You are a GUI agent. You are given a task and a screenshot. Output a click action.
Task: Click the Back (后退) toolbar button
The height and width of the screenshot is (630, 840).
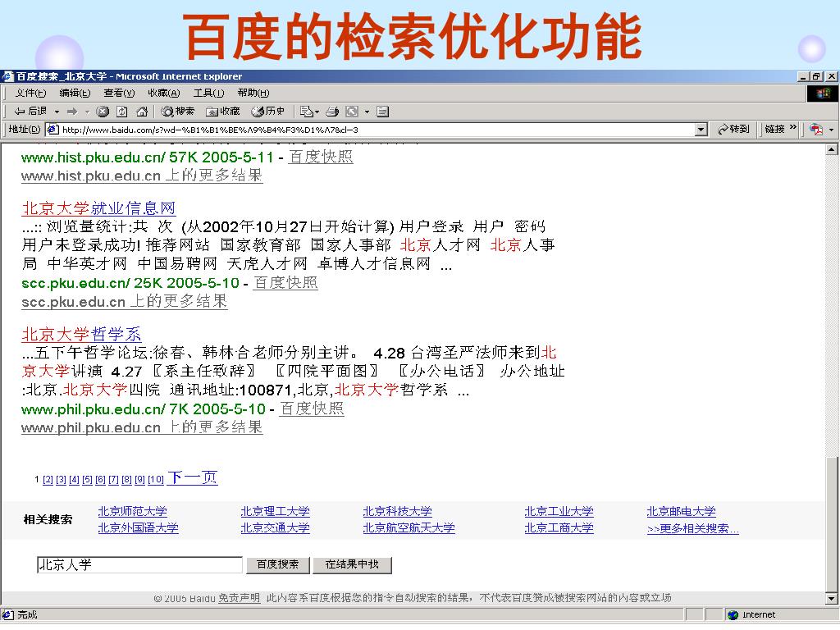(x=30, y=112)
